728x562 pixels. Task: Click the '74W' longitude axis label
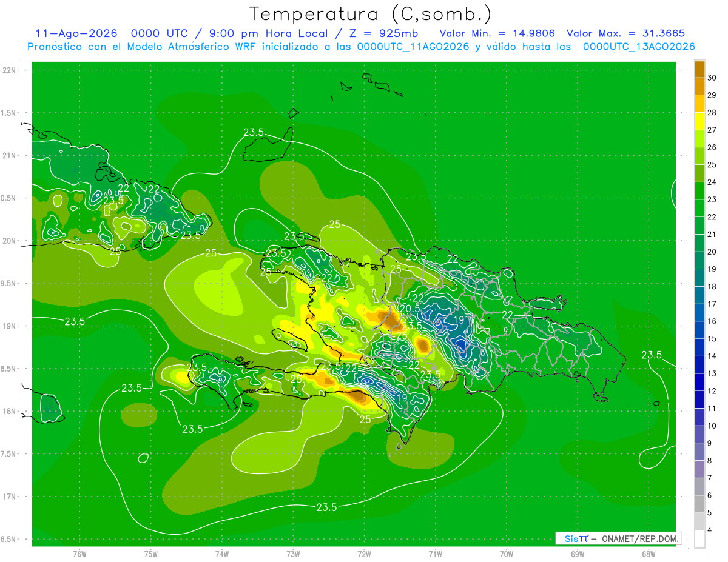(x=222, y=554)
